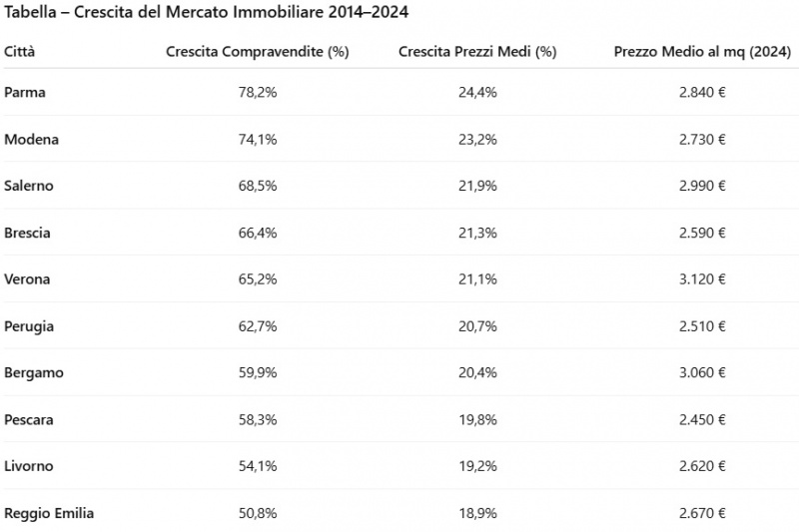Click the Bergamo city name
This screenshot has height=532, width=799.
33,372
